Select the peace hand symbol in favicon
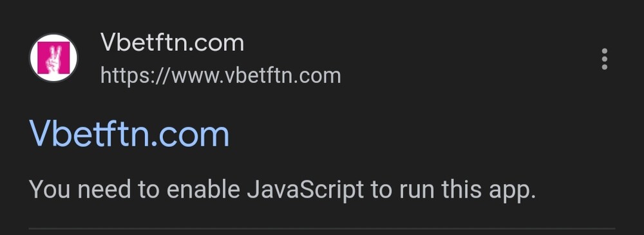The image size is (644, 235). coord(53,59)
